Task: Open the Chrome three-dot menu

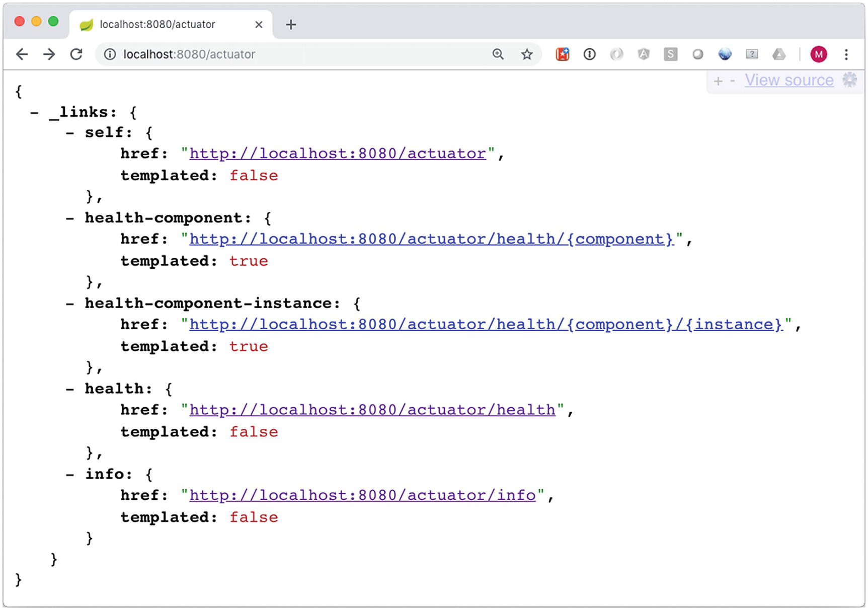Action: point(847,54)
